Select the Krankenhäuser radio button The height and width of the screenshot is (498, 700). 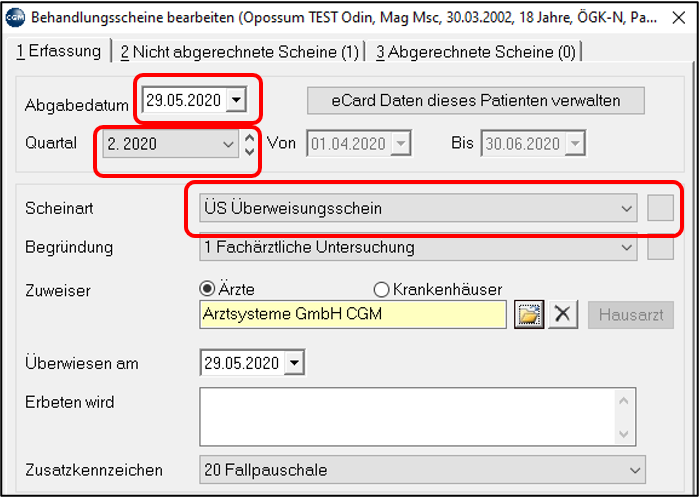tap(381, 290)
